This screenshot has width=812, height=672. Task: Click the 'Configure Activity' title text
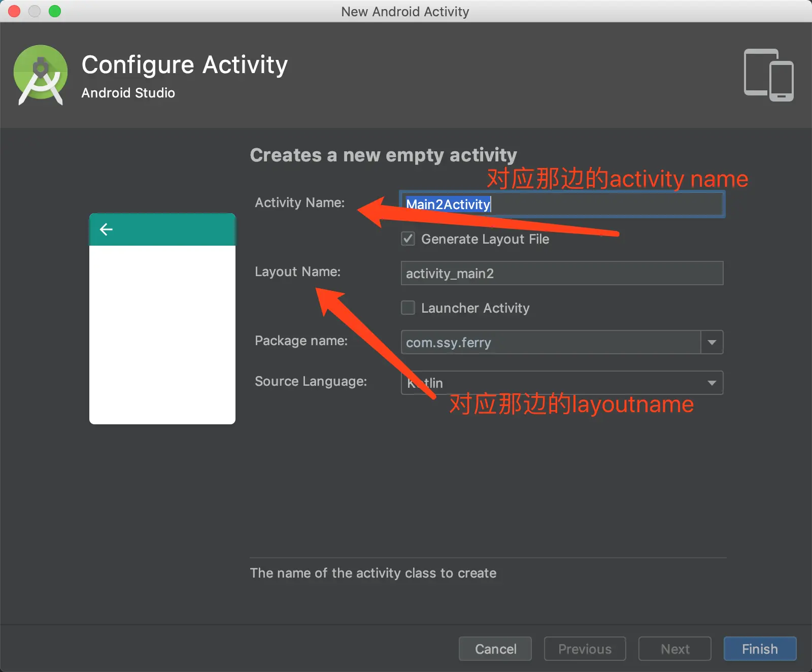(185, 65)
